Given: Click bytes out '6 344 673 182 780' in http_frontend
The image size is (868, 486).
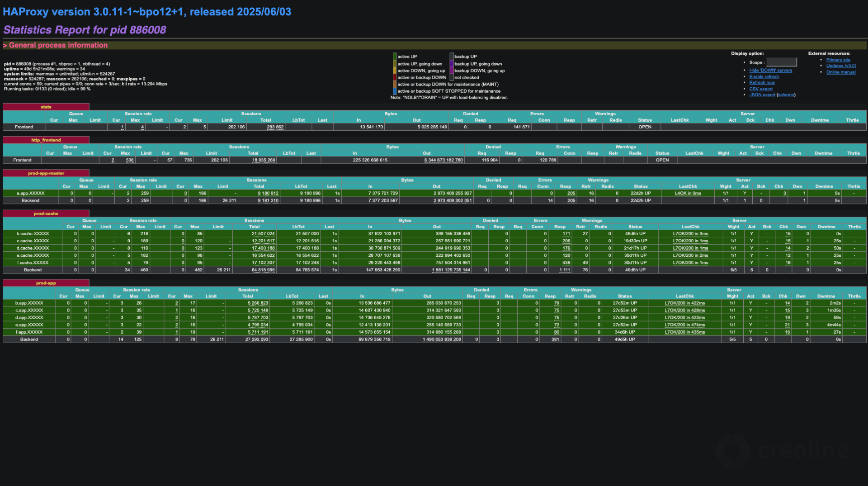Looking at the screenshot, I should (x=443, y=160).
